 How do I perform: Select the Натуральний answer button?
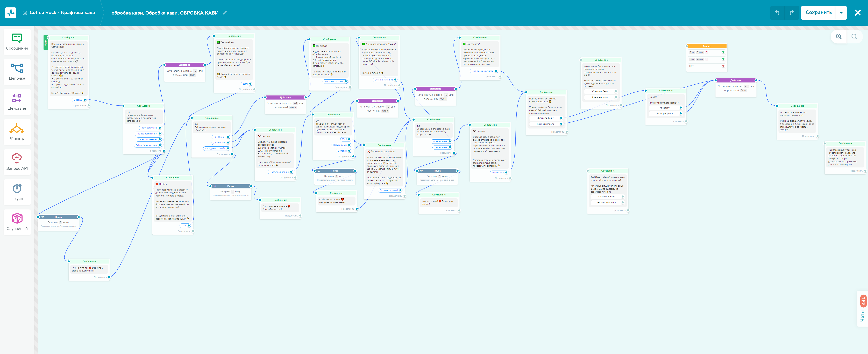341,145
